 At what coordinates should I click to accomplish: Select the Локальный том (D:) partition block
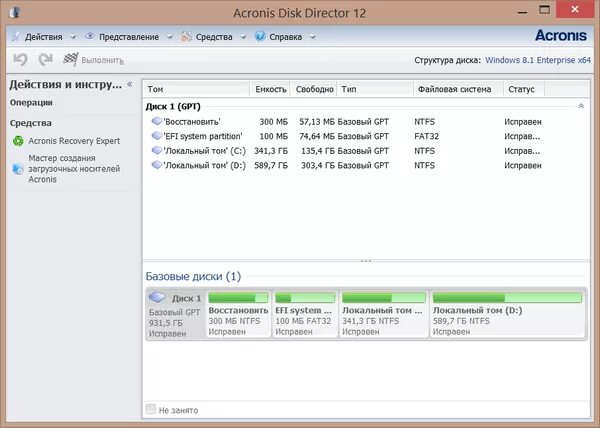pos(506,314)
